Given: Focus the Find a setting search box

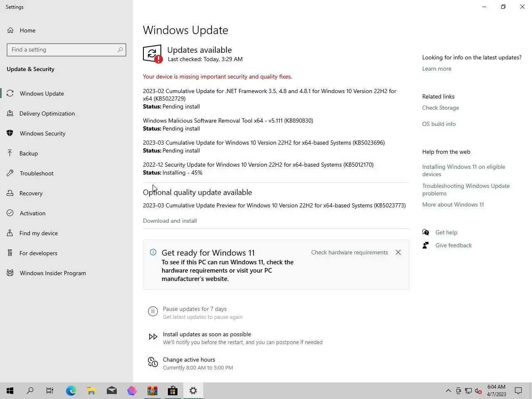Looking at the screenshot, I should pos(66,49).
